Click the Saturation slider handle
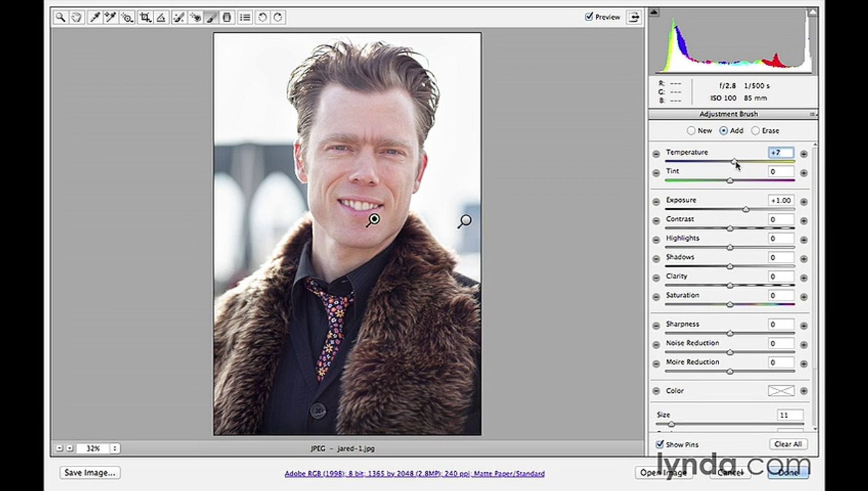Screen dimensions: 868x491 (x=730, y=305)
